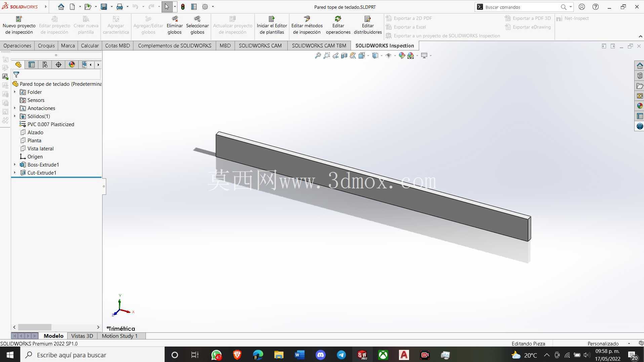Click Nuevo proyecto de inspección button

tap(19, 25)
